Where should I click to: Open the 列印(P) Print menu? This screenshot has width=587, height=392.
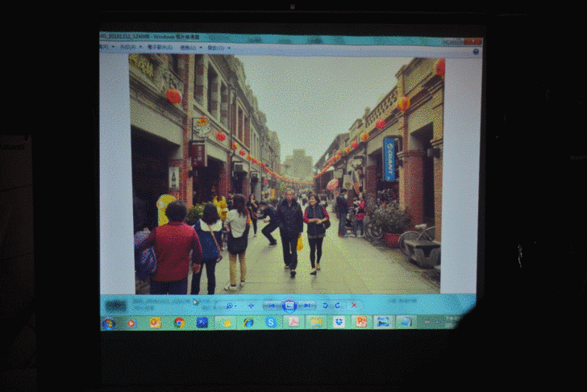[131, 47]
